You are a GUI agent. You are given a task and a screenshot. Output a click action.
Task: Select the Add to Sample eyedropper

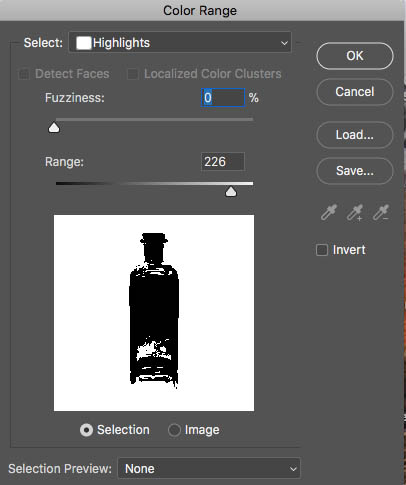pyautogui.click(x=355, y=212)
